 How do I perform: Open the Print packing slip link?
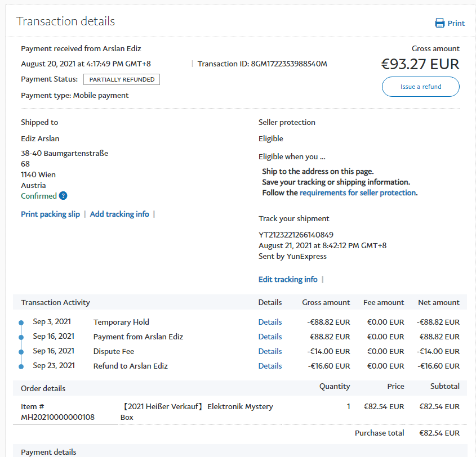(50, 214)
